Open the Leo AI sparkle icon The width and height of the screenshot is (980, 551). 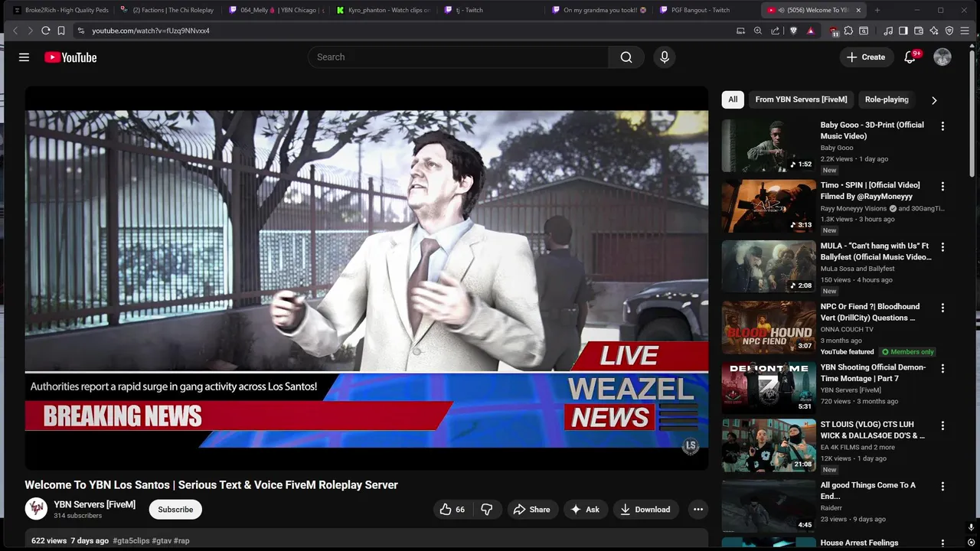tap(934, 31)
